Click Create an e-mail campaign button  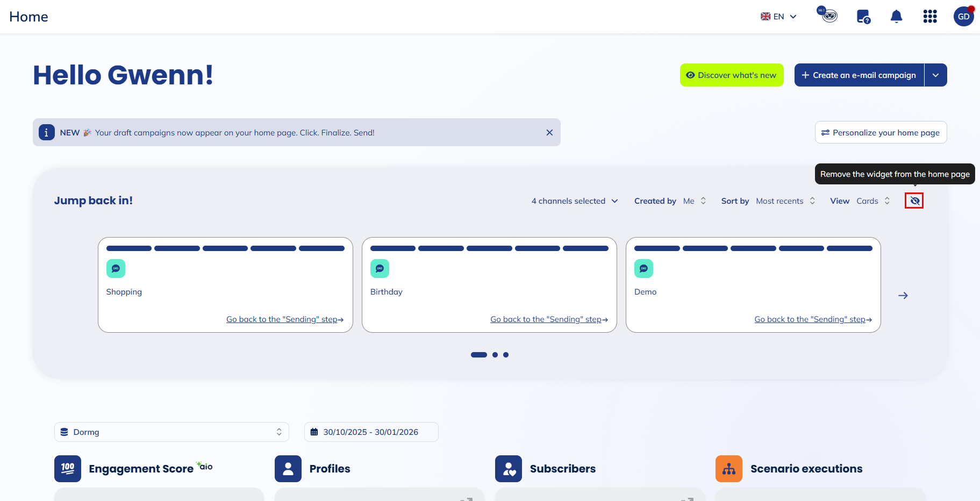(x=859, y=75)
